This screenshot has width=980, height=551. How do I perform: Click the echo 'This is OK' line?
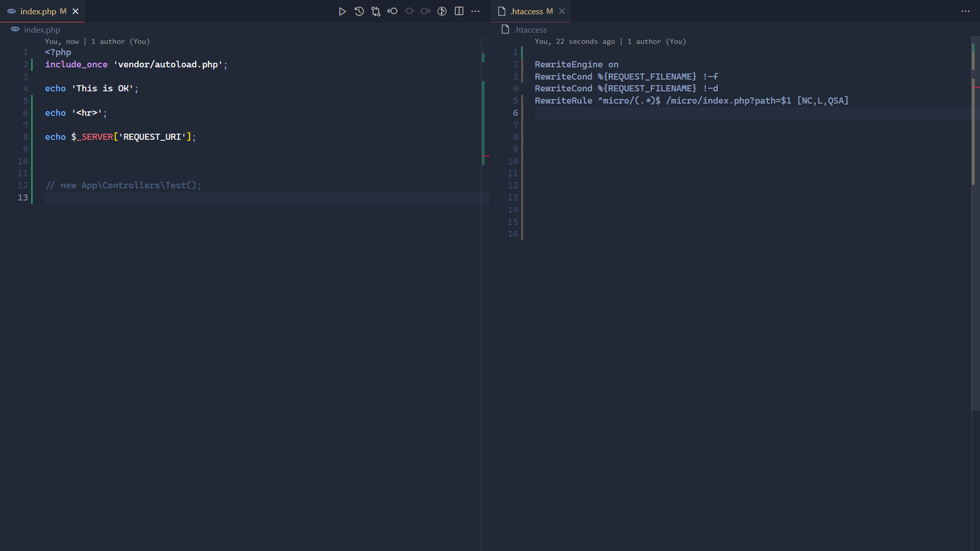pos(92,88)
